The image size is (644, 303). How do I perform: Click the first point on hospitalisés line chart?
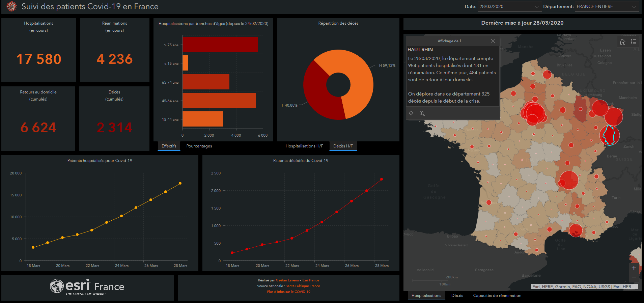click(33, 247)
